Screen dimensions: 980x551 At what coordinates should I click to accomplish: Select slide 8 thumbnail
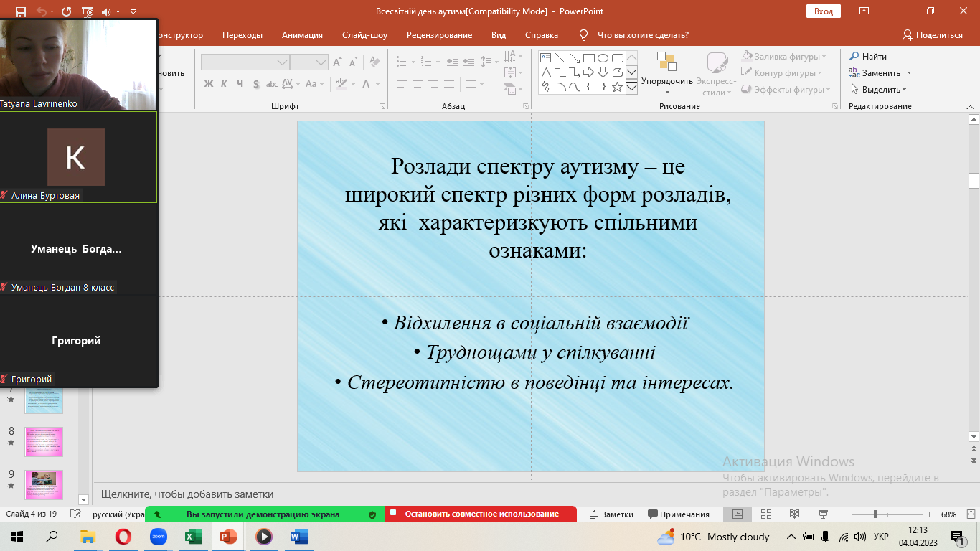coord(44,442)
